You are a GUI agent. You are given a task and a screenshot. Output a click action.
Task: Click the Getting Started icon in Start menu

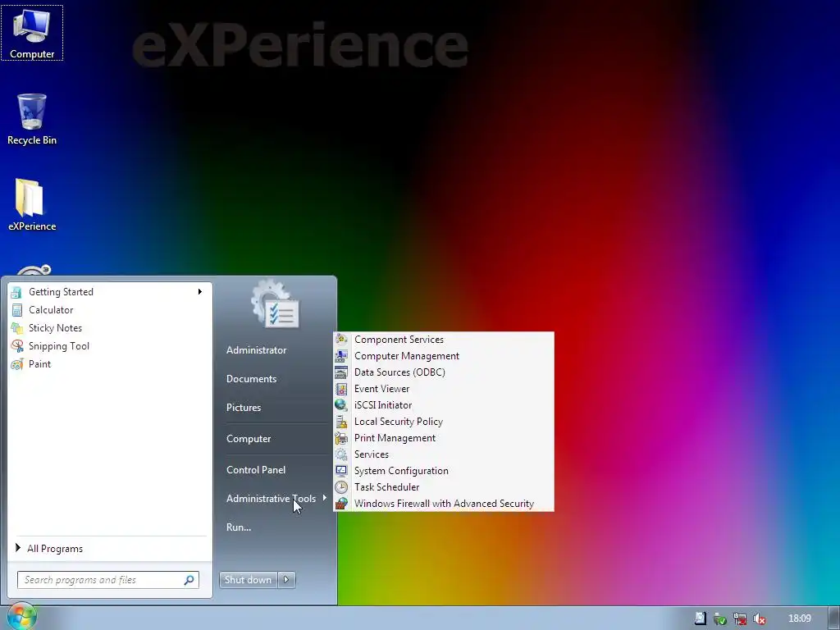coord(16,292)
